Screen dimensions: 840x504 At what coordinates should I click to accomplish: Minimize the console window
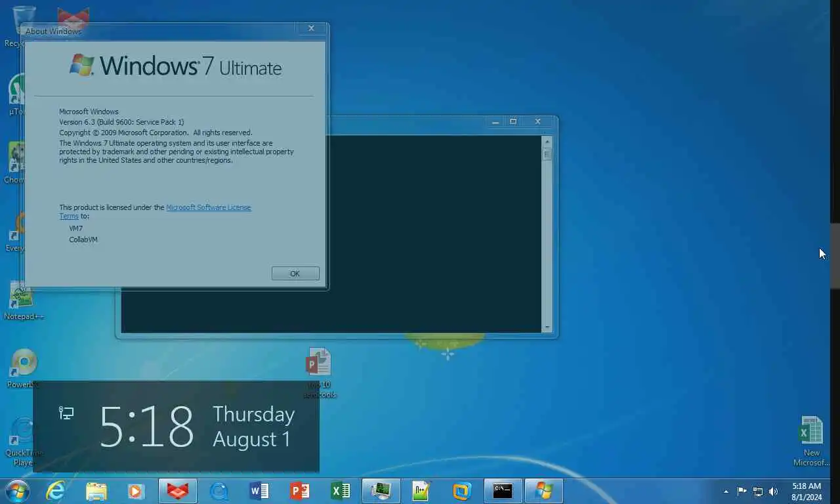pos(495,121)
